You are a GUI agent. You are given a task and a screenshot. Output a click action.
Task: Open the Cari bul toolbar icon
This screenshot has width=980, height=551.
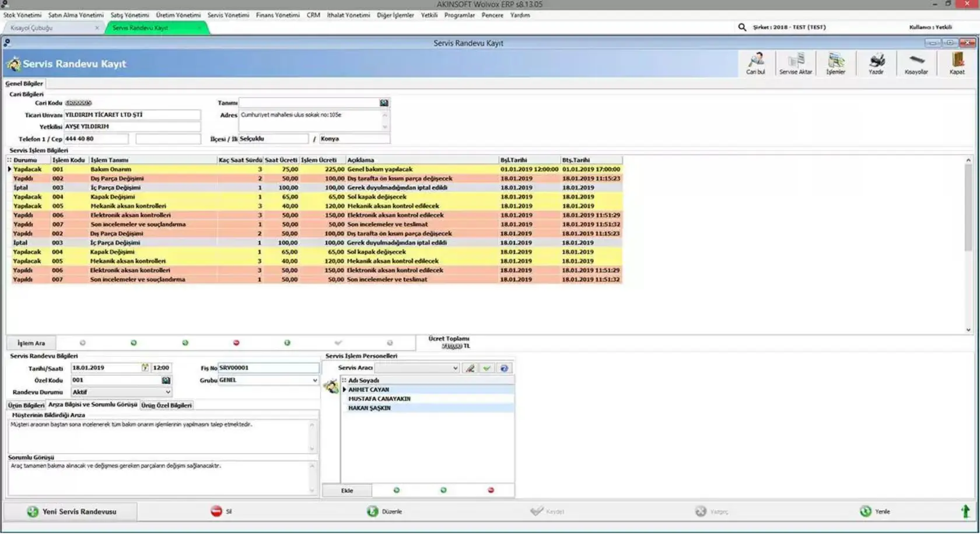(755, 63)
